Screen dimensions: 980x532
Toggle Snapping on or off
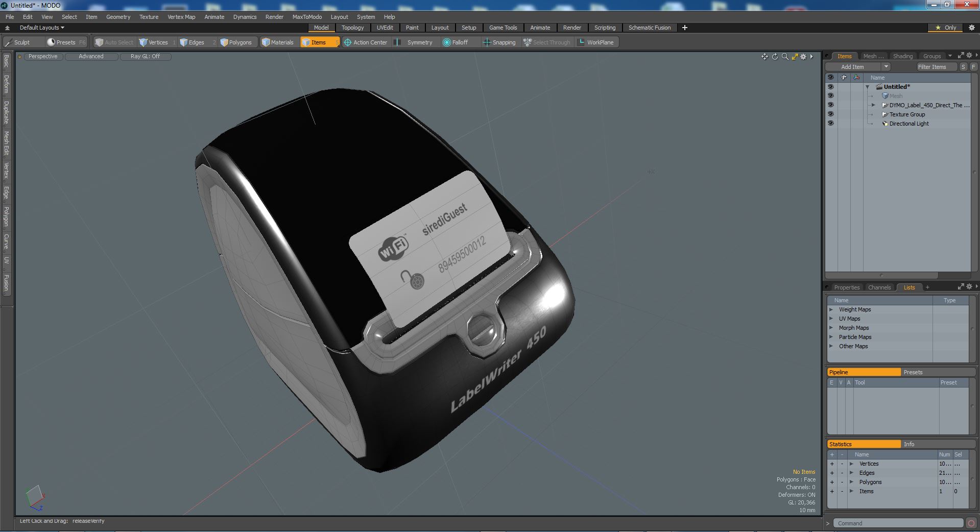(499, 42)
